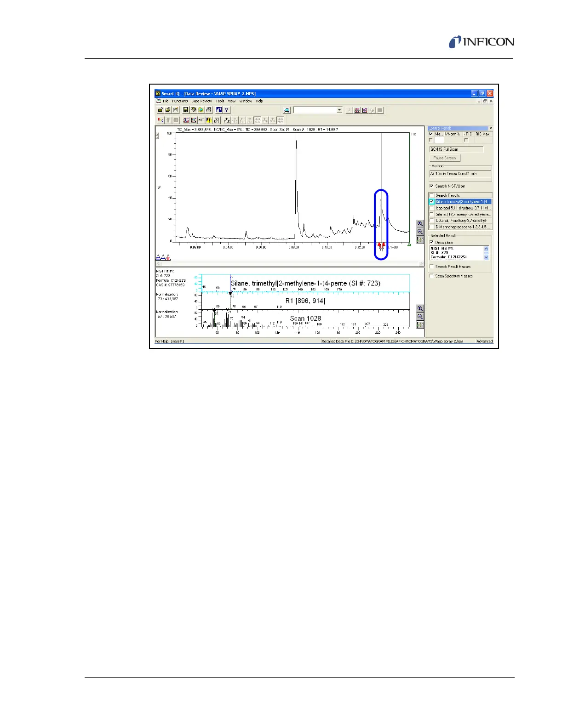Screen dimensions: 562x728
Task: Open the Functions menu
Action: pyautogui.click(x=180, y=101)
